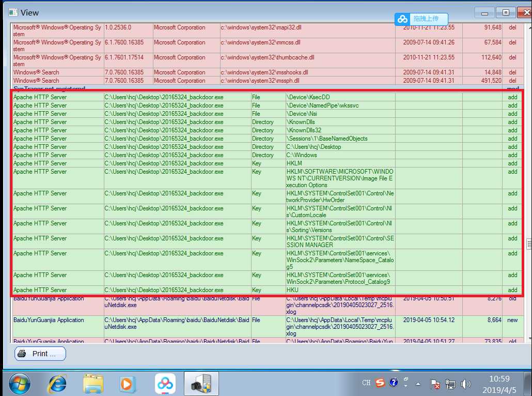Screen dimensions: 532x396
Task: Click the CH input language indicator
Action: [366, 383]
